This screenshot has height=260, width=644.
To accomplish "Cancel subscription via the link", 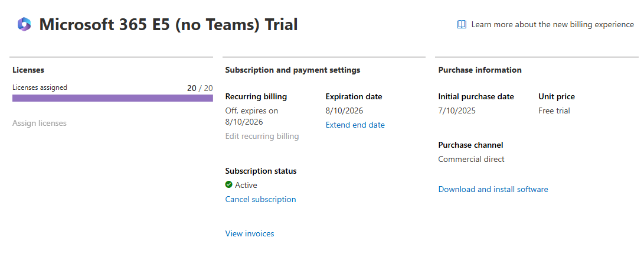I will point(260,199).
